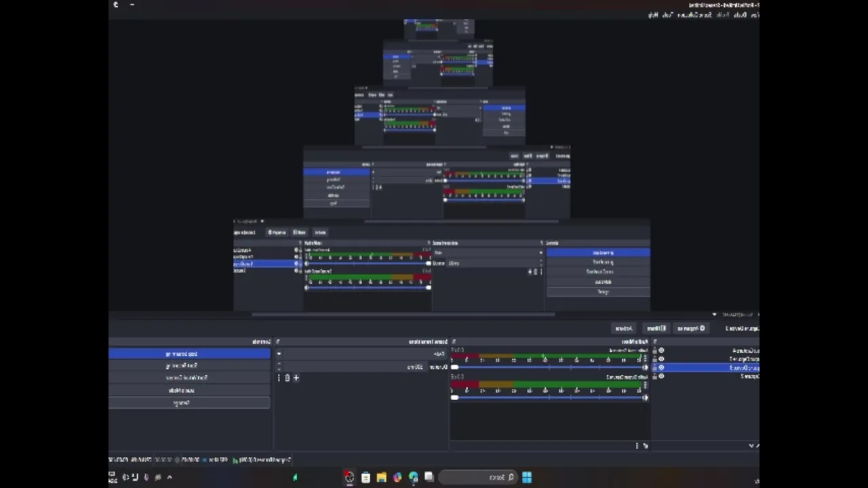Click Start Virtual Camera in main Controls dock
Image resolution: width=868 pixels, height=488 pixels.
(x=189, y=378)
